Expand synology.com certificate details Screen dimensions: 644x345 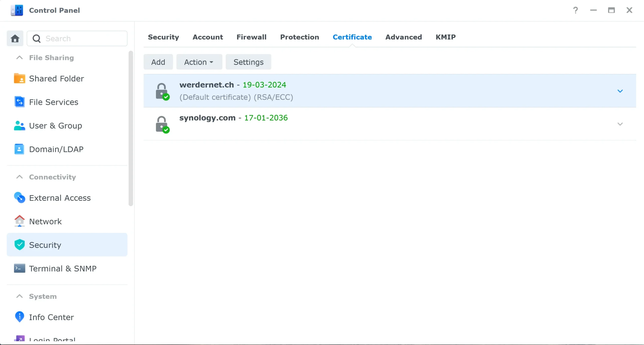pos(620,123)
